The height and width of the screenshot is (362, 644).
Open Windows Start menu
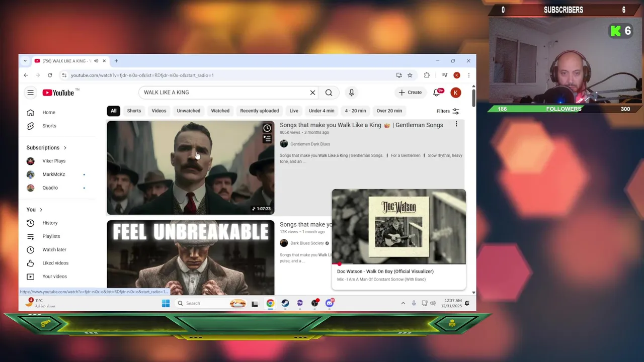(166, 303)
